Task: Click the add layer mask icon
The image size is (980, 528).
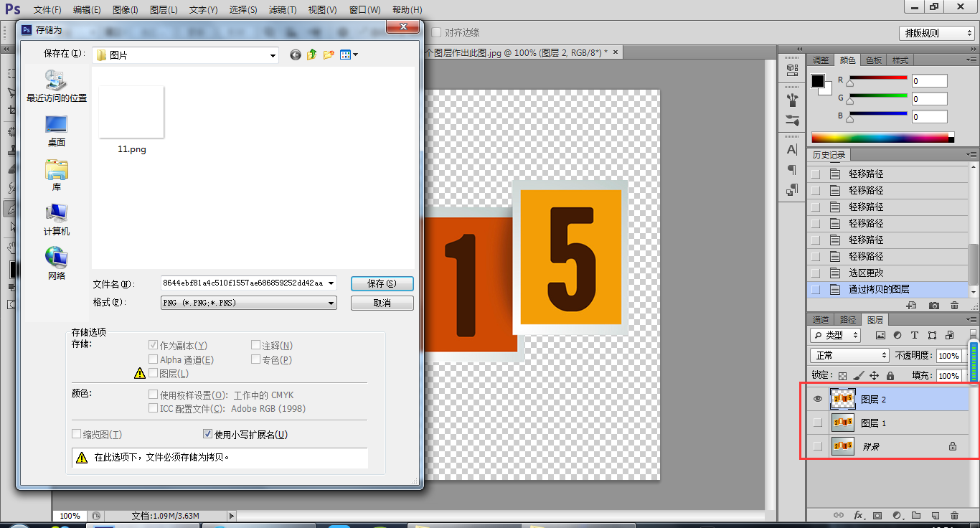Action: point(877,515)
